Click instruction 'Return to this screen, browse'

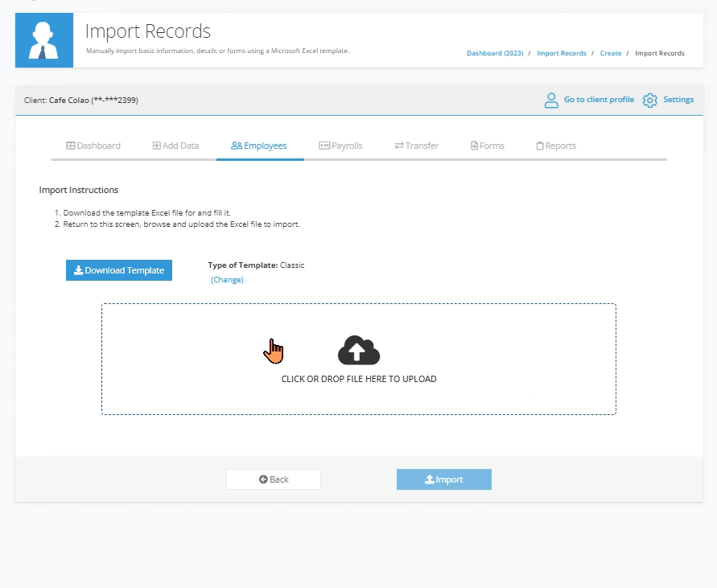(181, 224)
